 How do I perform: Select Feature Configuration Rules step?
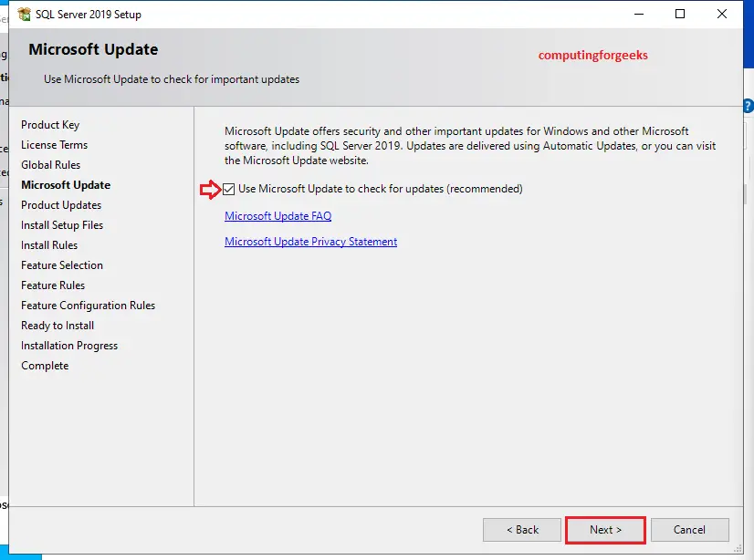tap(88, 306)
